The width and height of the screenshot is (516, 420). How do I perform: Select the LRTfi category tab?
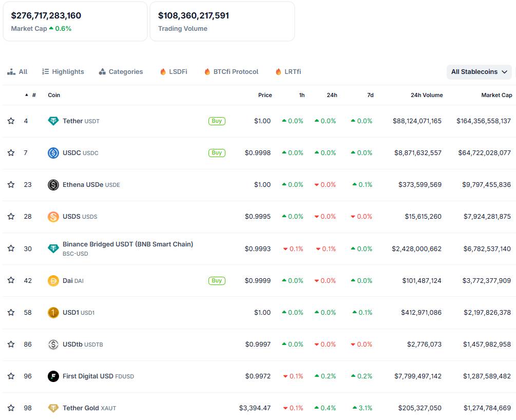[x=288, y=72]
